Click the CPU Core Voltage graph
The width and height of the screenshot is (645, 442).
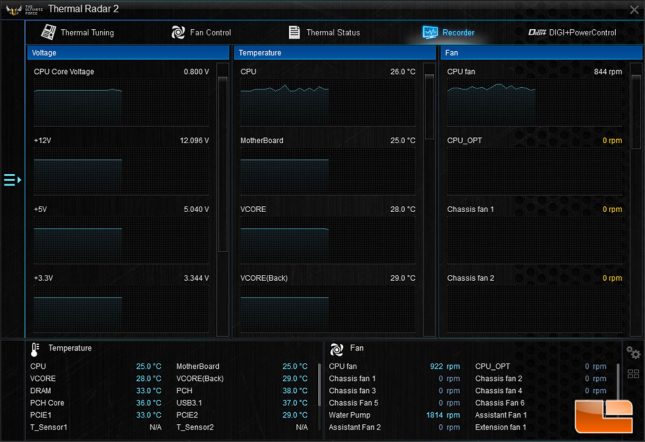(121, 103)
